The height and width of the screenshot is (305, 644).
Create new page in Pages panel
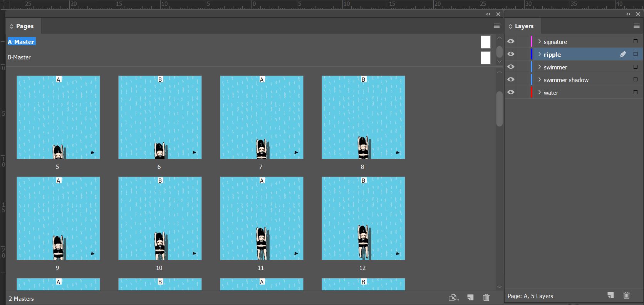470,298
